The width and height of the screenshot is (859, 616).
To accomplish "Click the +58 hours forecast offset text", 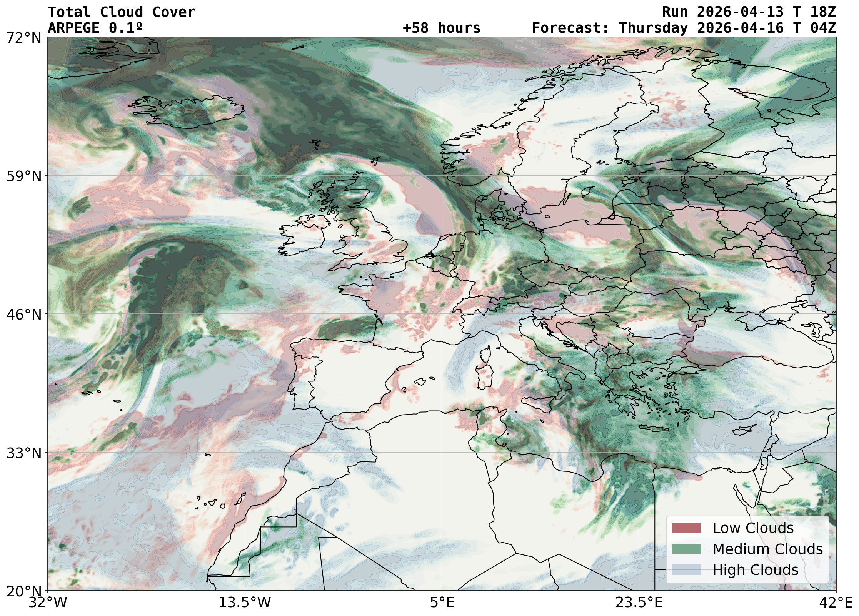I will click(441, 28).
